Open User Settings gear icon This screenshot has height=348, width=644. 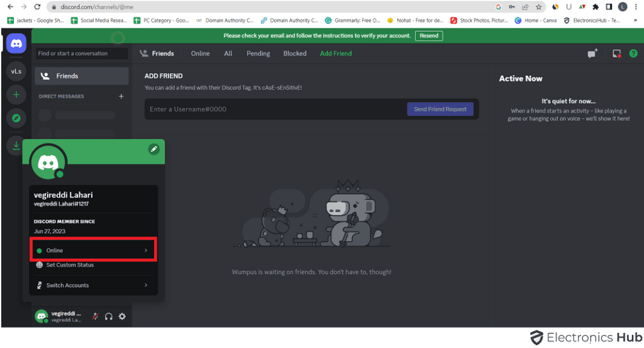pos(122,317)
